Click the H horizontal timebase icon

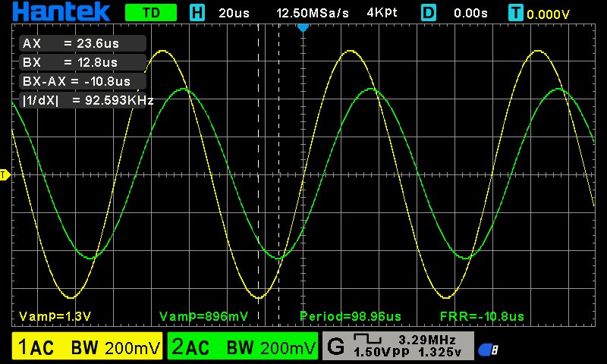[197, 13]
